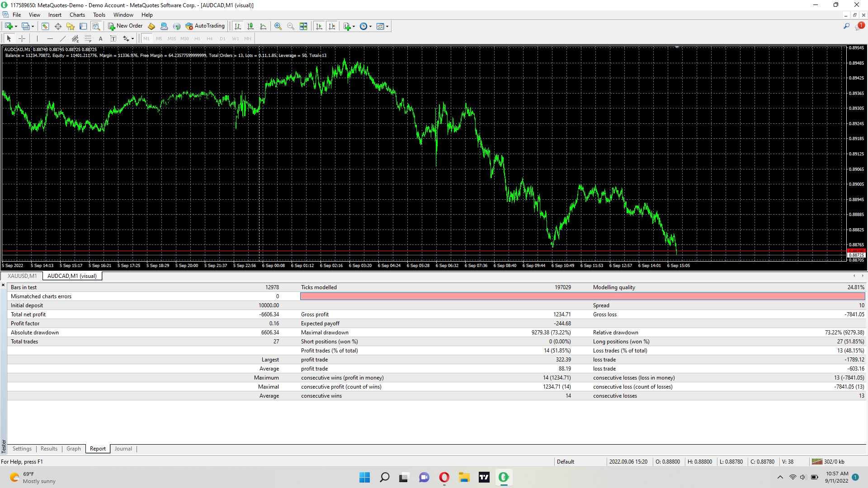
Task: Click the New Order button
Action: pyautogui.click(x=125, y=26)
